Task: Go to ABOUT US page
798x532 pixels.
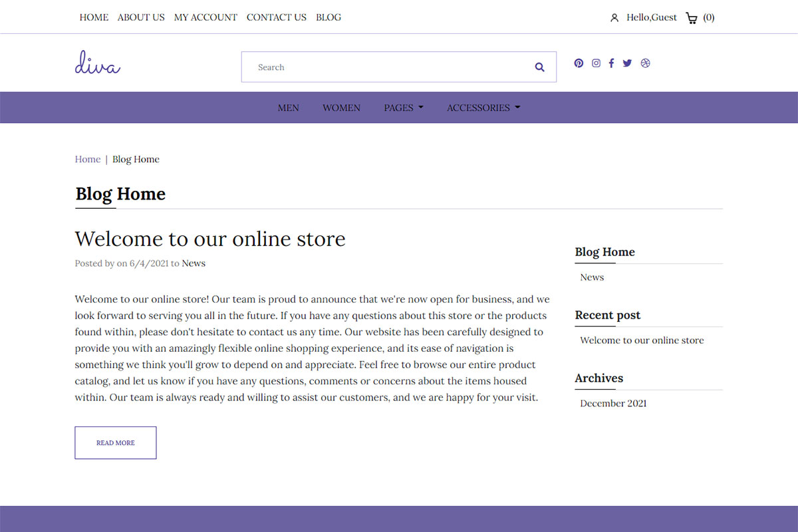Action: point(141,17)
